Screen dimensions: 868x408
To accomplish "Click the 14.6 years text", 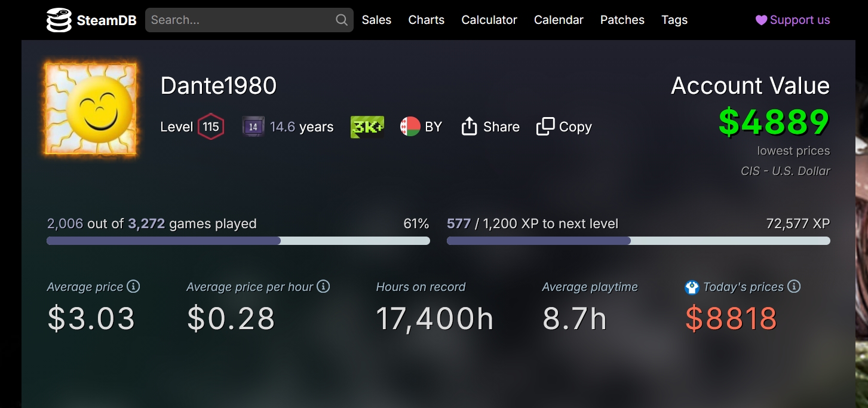I will point(302,127).
